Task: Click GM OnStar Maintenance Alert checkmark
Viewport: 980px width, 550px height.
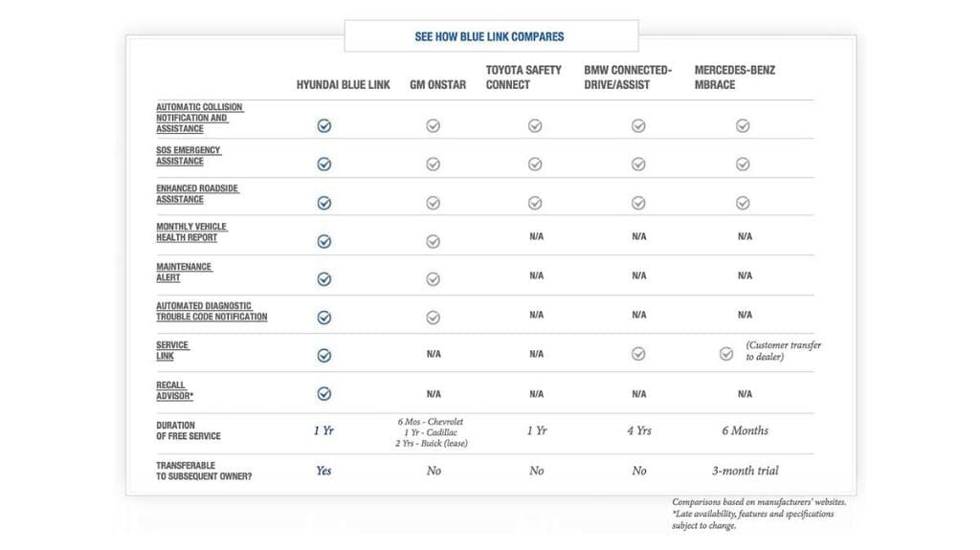Action: 433,279
